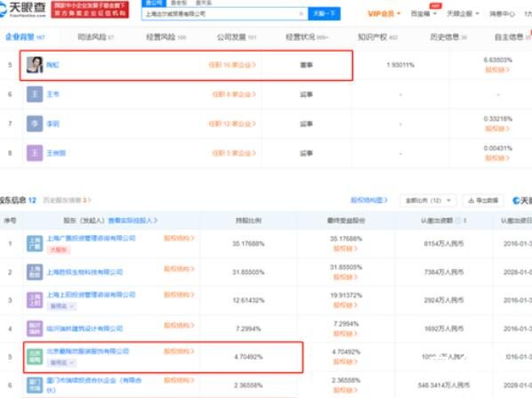Switch to the 查公司 search tab

click(x=154, y=3)
